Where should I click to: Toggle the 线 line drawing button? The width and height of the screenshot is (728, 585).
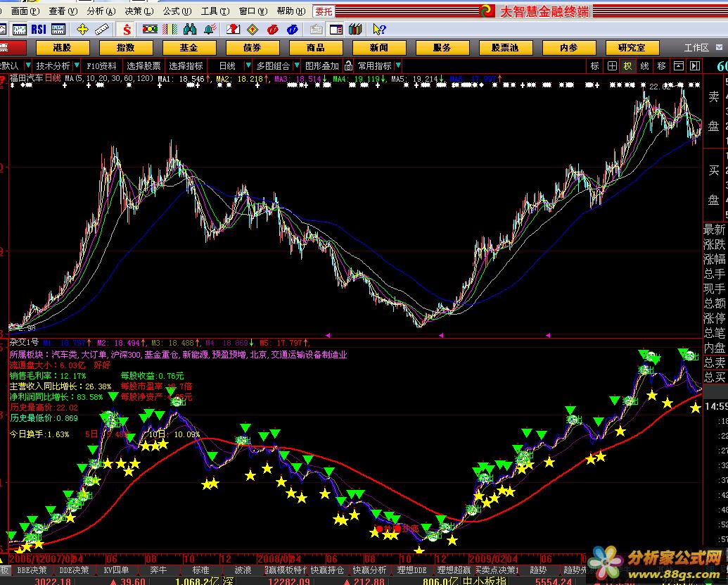(644, 66)
